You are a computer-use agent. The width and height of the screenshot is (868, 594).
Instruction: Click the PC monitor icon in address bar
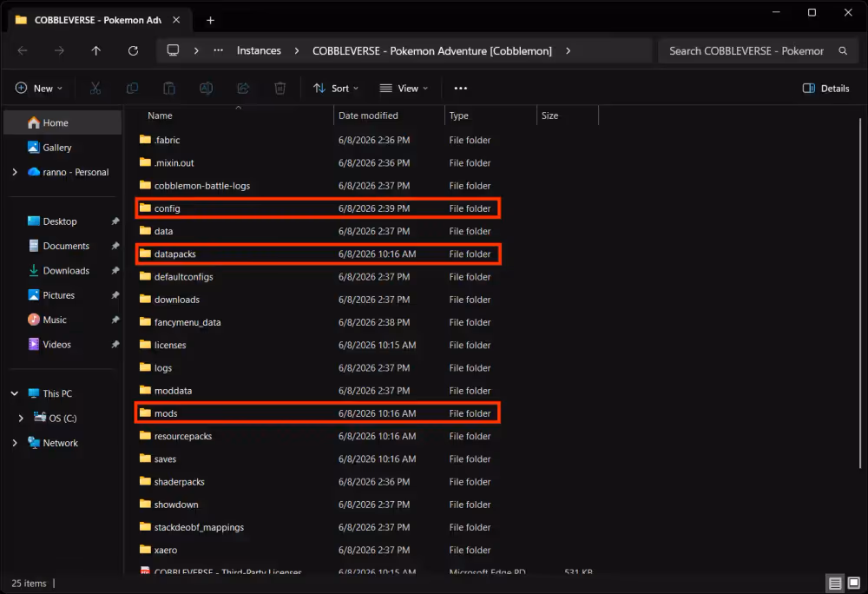(x=174, y=50)
